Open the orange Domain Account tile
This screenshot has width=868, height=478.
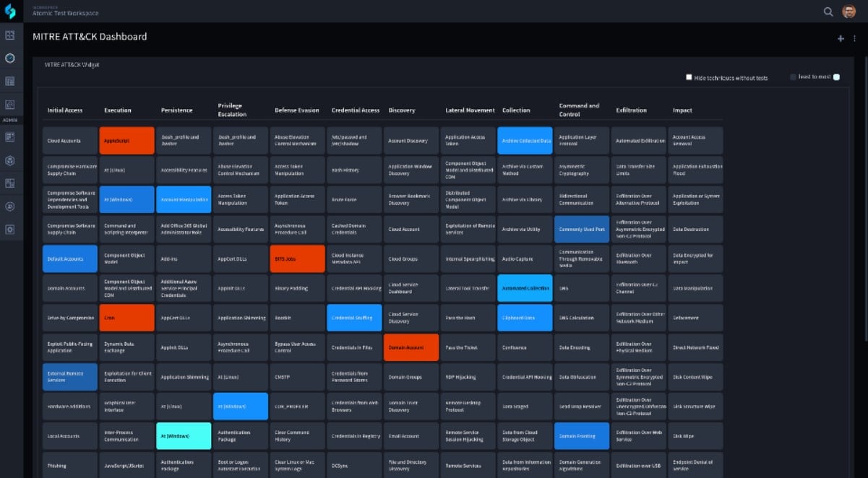tap(411, 347)
